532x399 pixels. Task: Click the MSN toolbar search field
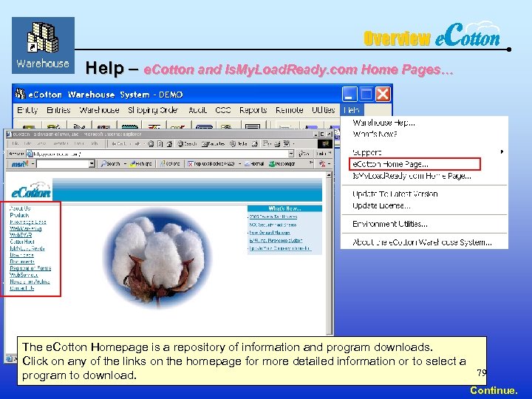coord(63,164)
